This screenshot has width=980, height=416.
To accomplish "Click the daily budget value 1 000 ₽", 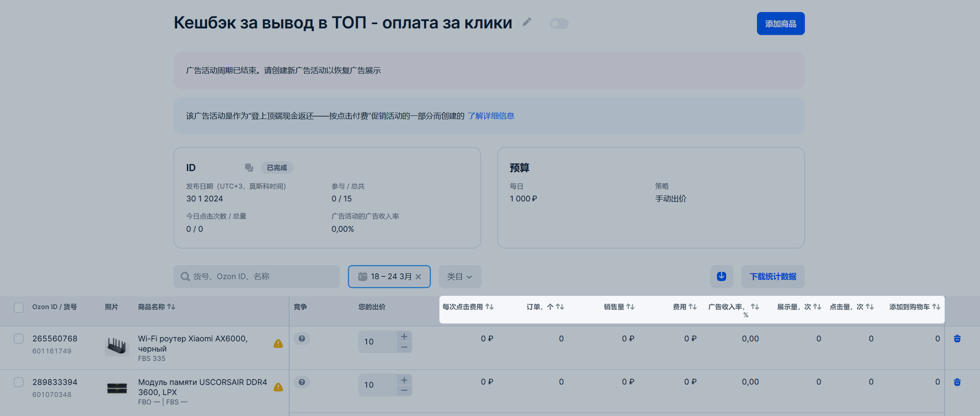I will click(523, 198).
